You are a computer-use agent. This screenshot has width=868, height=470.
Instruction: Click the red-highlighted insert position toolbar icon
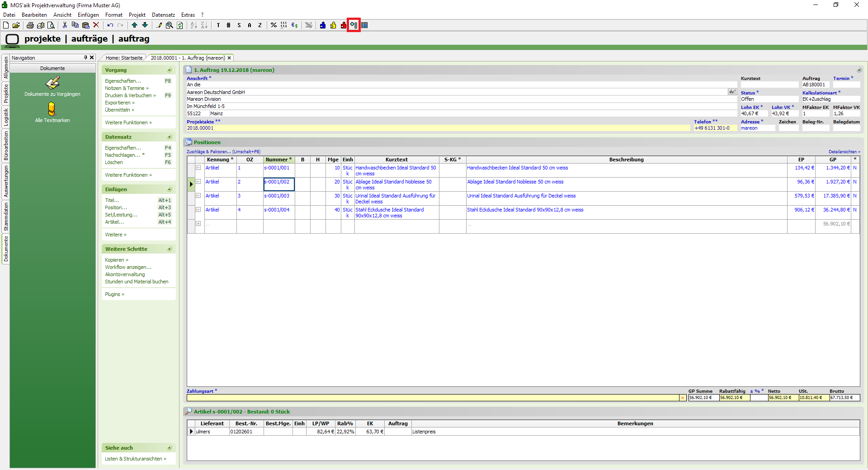[354, 25]
